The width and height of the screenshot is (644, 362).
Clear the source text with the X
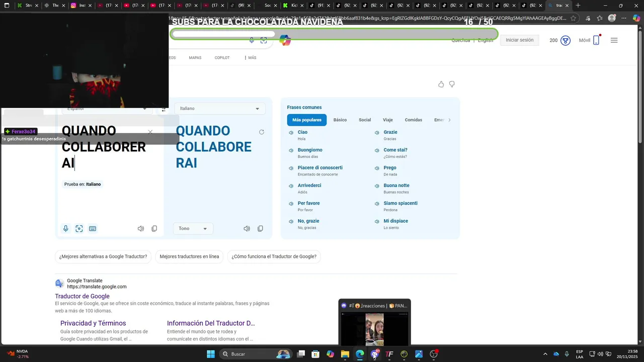(150, 132)
